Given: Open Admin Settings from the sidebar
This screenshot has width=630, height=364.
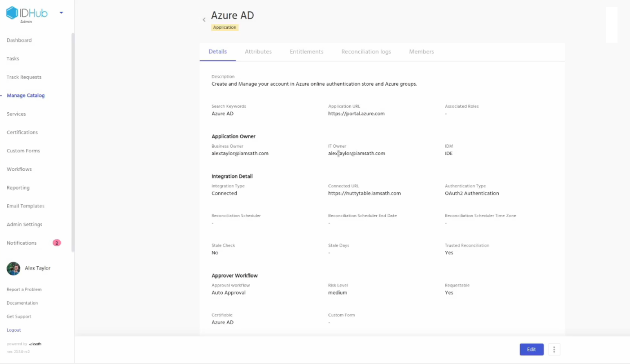Looking at the screenshot, I should pyautogui.click(x=25, y=225).
